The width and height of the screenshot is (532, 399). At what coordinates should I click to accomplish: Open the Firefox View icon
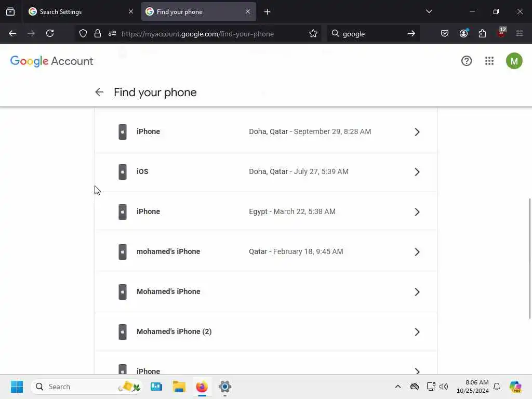click(10, 12)
